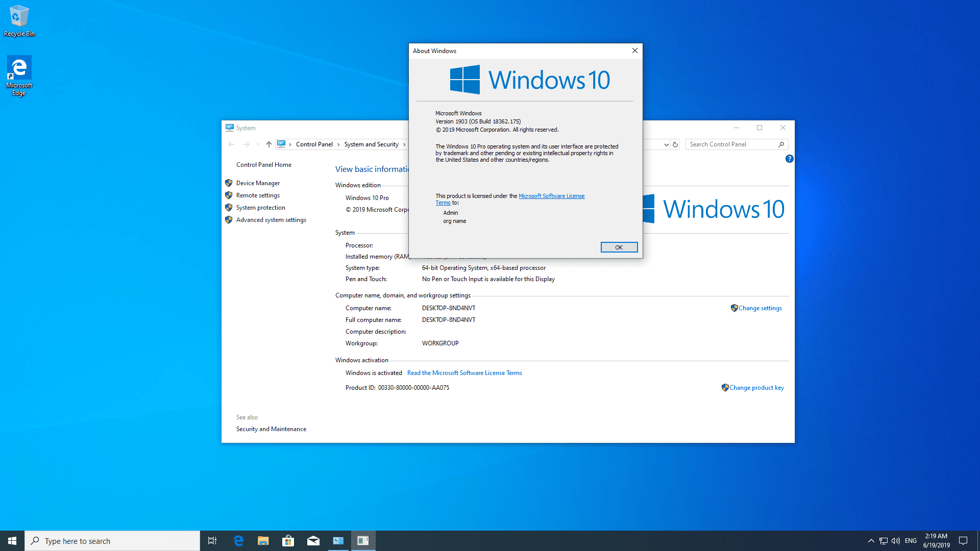Screen dimensions: 980x551
Task: Open Security and Maintenance link
Action: click(x=271, y=429)
